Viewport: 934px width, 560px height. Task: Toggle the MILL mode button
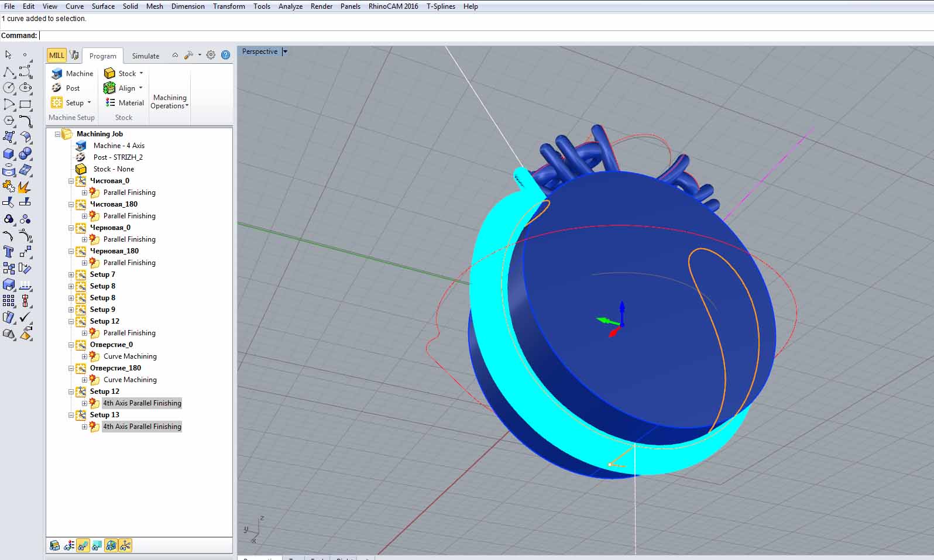tap(57, 55)
